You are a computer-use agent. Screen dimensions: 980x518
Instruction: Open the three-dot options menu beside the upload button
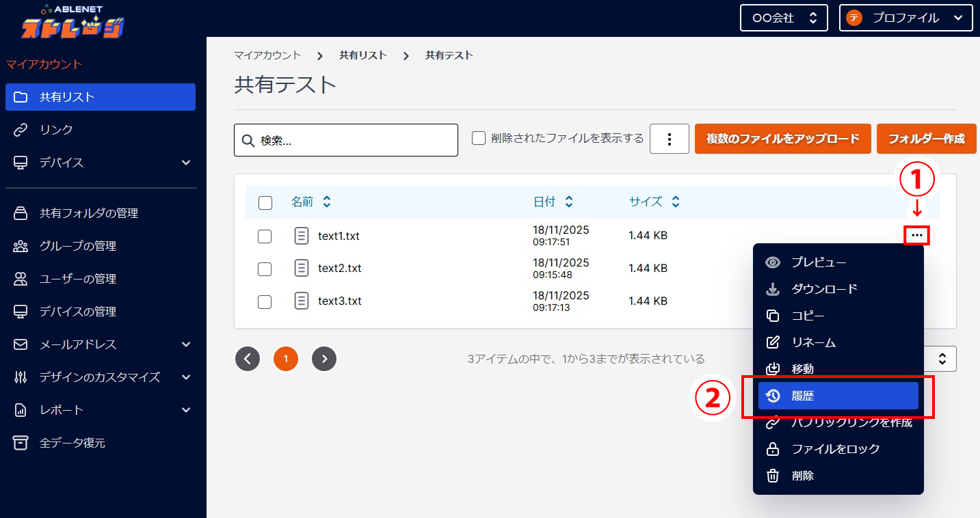669,139
